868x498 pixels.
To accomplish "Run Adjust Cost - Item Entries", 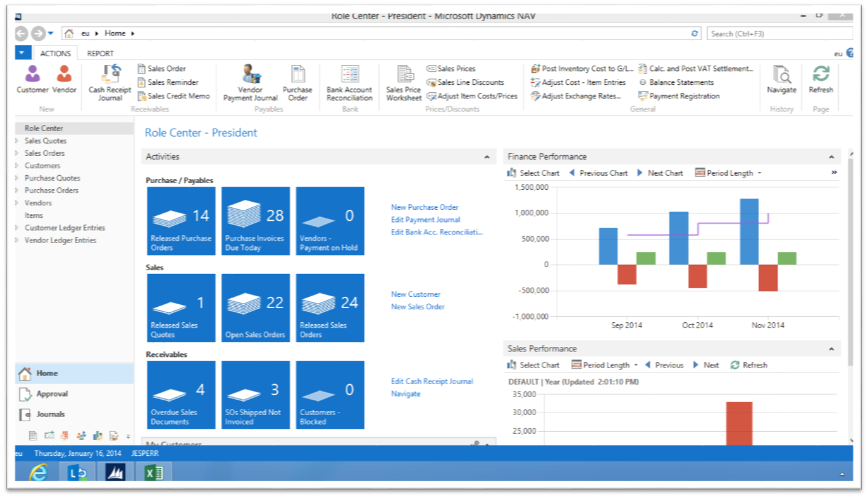I will (x=578, y=82).
